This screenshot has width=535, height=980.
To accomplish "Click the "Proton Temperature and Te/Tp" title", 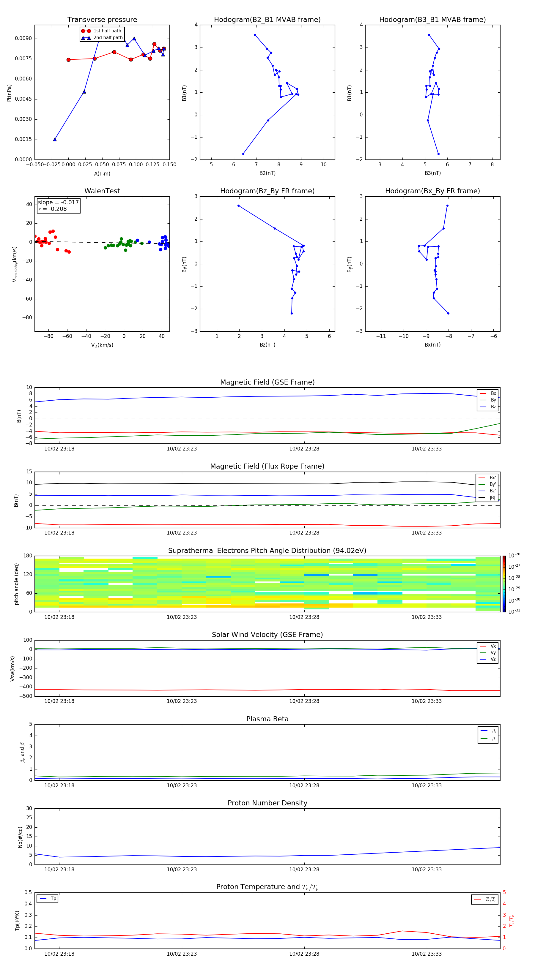I will click(267, 887).
